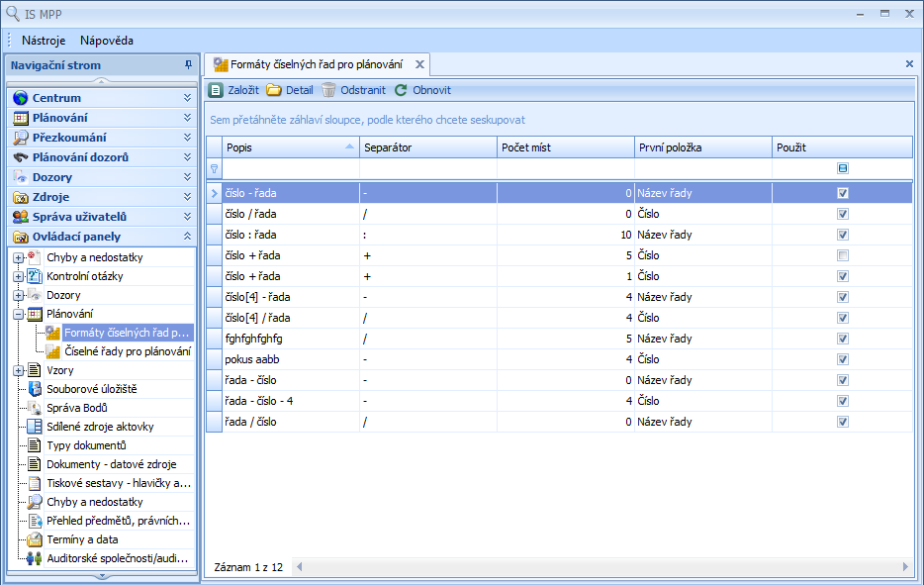Expand the Vzory tree node
The width and height of the screenshot is (924, 585).
click(18, 371)
